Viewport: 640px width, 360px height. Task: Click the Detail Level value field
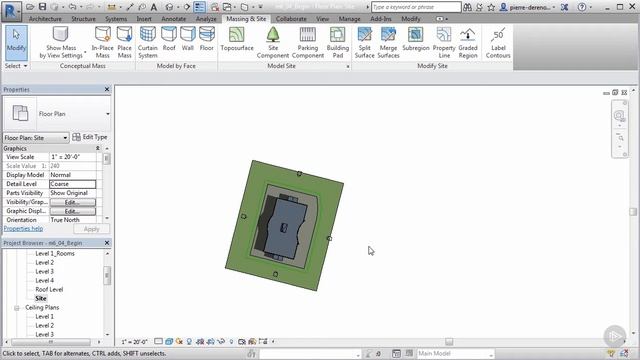(x=73, y=184)
